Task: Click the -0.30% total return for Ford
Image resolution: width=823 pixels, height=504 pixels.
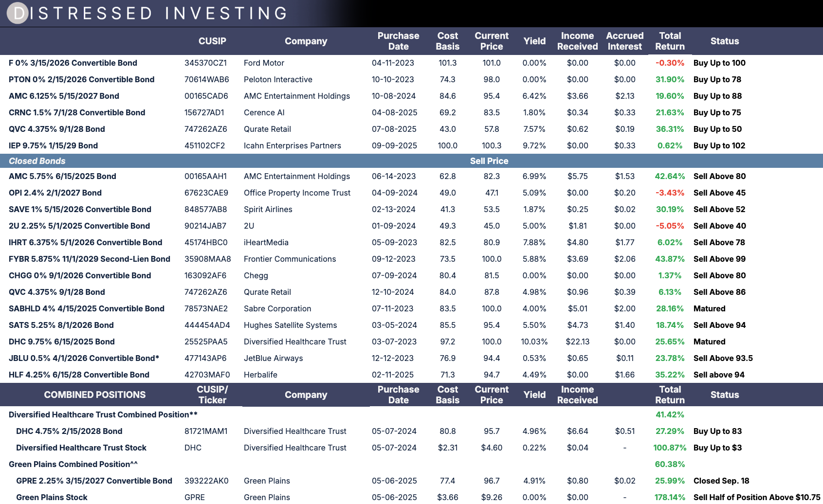Action: point(670,63)
